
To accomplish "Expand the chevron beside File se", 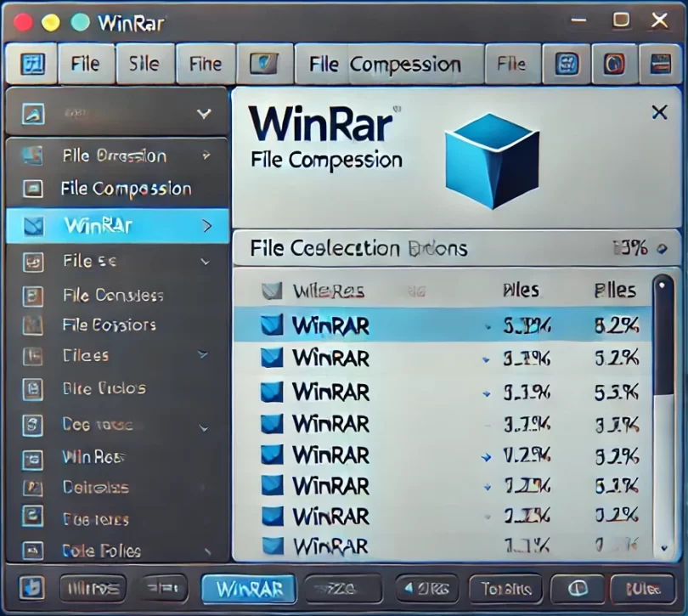I will (205, 262).
